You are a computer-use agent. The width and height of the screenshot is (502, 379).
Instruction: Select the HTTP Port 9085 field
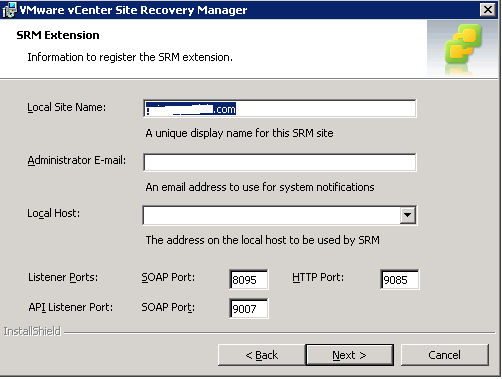(x=400, y=279)
